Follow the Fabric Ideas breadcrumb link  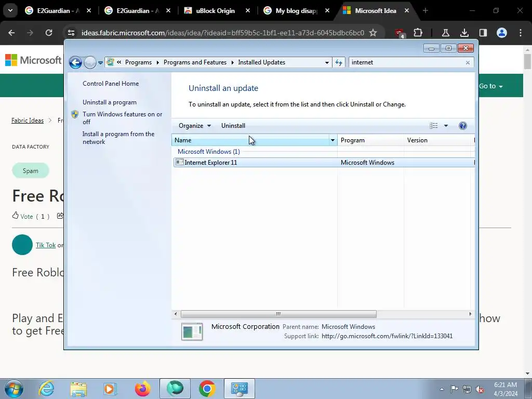tap(28, 121)
